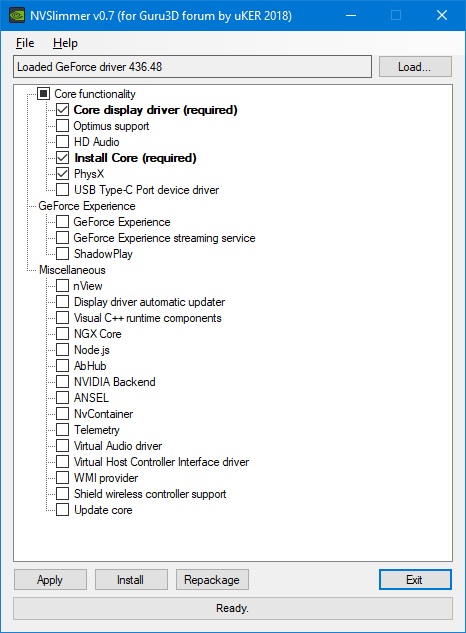Open the File menu
The width and height of the screenshot is (466, 633).
(25, 43)
